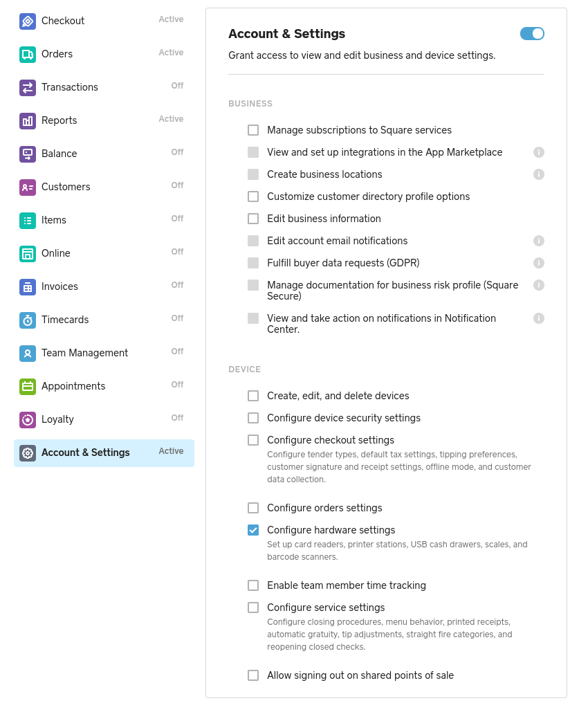The height and width of the screenshot is (712, 588).
Task: Open the Customers permissions section
Action: (x=66, y=187)
